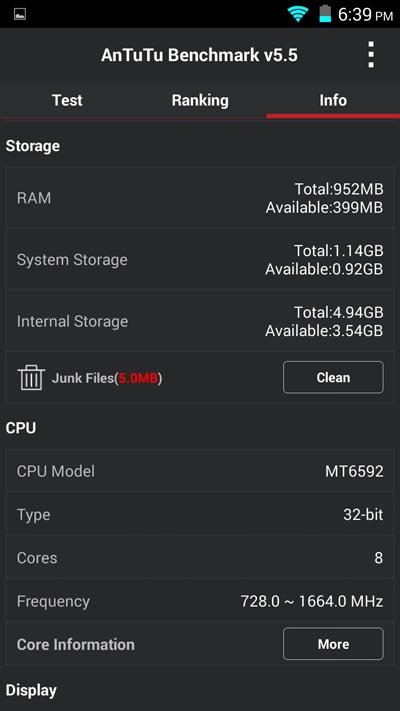This screenshot has width=400, height=711.
Task: Open the three-dot overflow menu
Action: pos(371,55)
